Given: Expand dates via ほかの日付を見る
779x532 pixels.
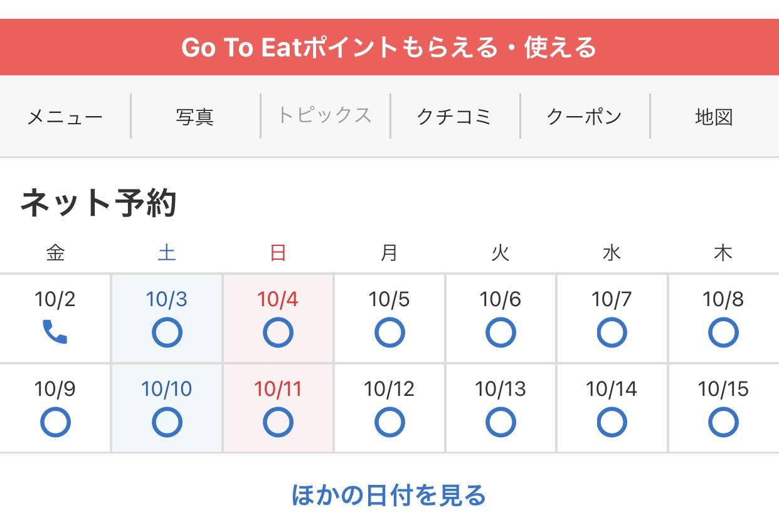Looking at the screenshot, I should coord(389,495).
